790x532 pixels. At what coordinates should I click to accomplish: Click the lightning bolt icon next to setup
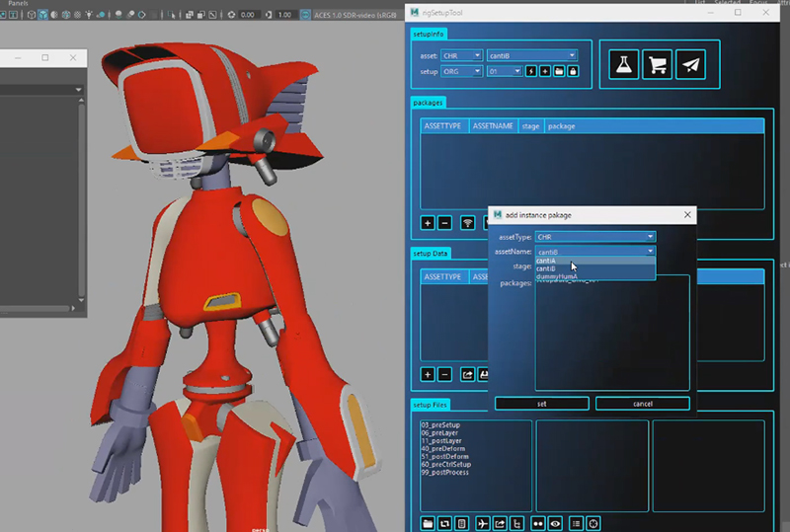(531, 71)
